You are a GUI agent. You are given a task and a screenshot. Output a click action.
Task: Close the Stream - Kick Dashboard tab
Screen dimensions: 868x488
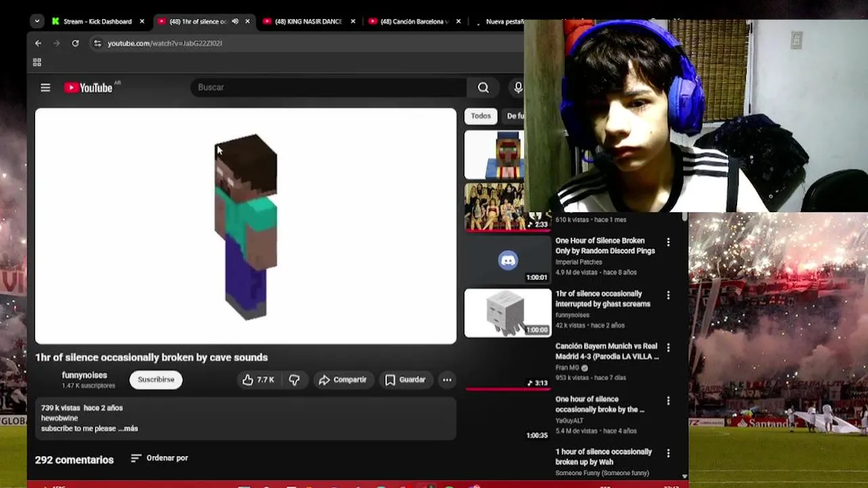point(142,22)
